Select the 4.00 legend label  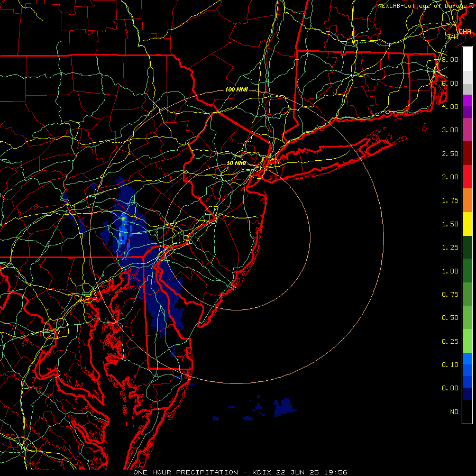pyautogui.click(x=450, y=106)
